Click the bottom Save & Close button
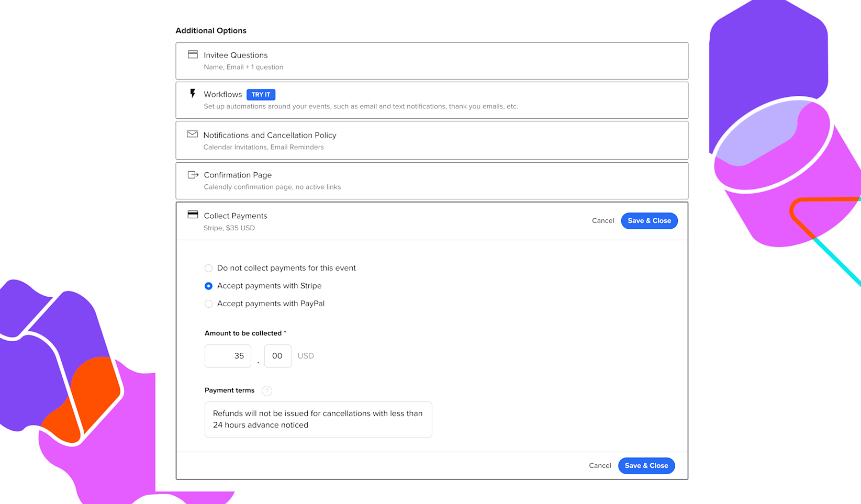The width and height of the screenshot is (861, 504). coord(646,465)
